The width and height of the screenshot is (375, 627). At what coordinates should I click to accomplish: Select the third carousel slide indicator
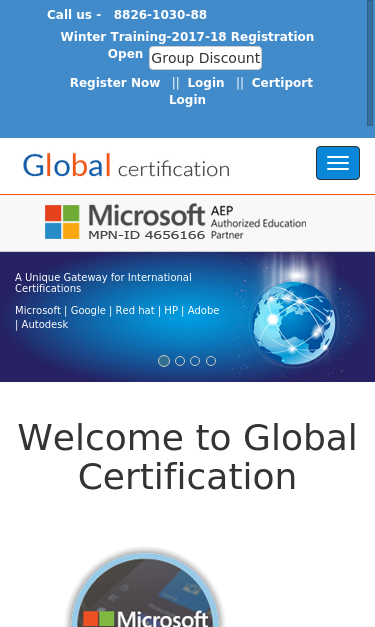(195, 361)
